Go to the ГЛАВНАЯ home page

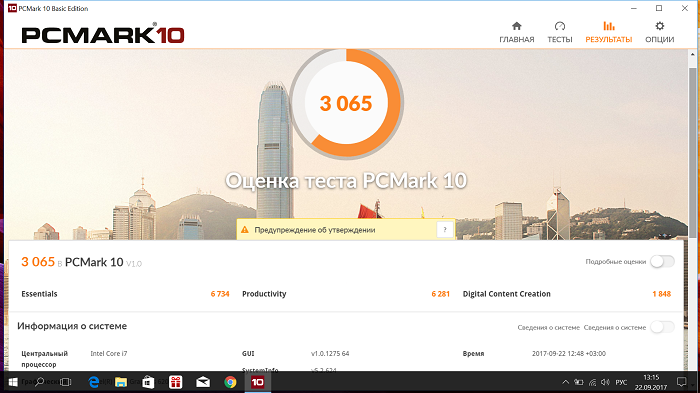[x=517, y=32]
